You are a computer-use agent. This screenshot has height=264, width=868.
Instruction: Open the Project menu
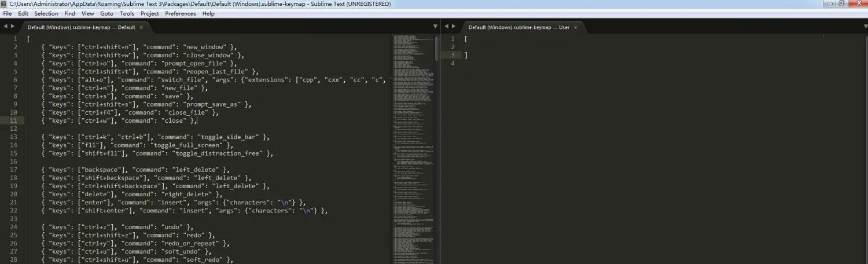click(150, 13)
